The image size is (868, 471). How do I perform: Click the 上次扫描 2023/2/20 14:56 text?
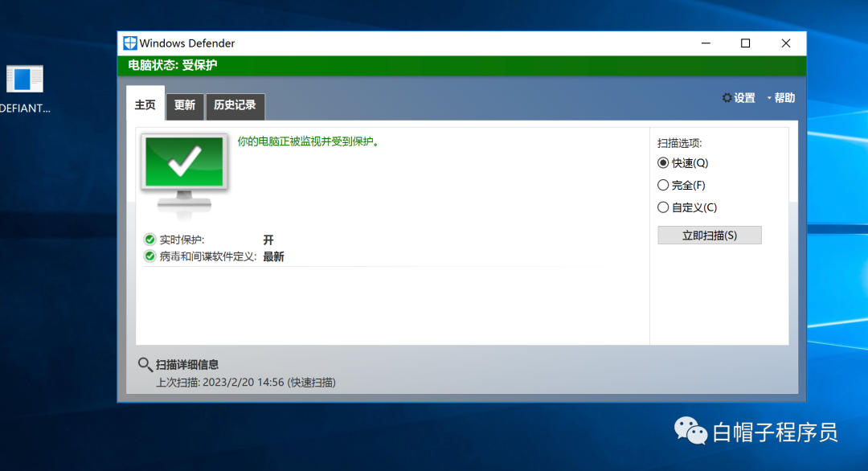(246, 383)
